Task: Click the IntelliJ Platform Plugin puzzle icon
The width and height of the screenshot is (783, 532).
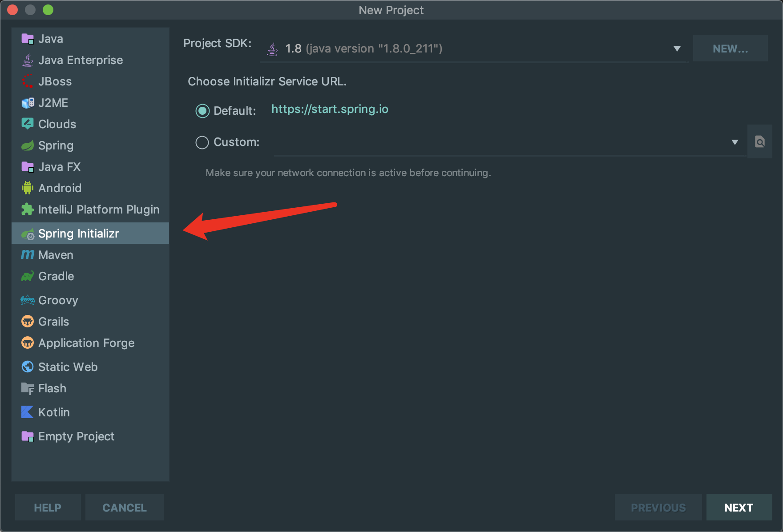Action: (x=28, y=210)
